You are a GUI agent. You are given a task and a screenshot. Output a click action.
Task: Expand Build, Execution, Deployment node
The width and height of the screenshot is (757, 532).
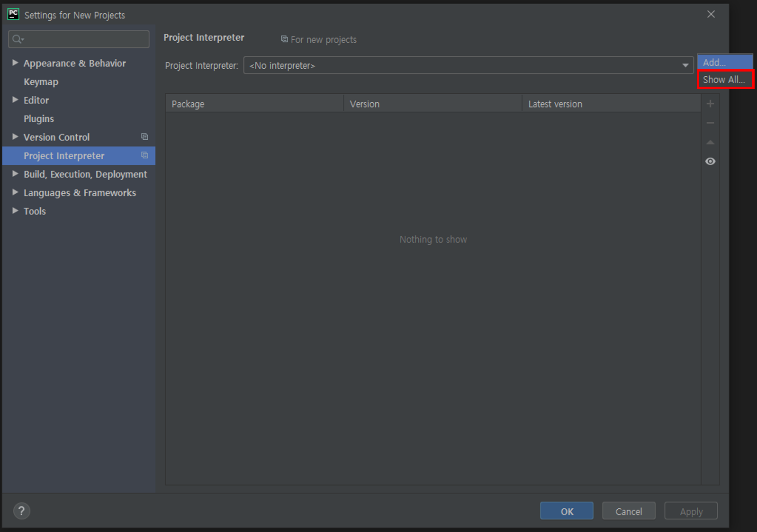[15, 174]
